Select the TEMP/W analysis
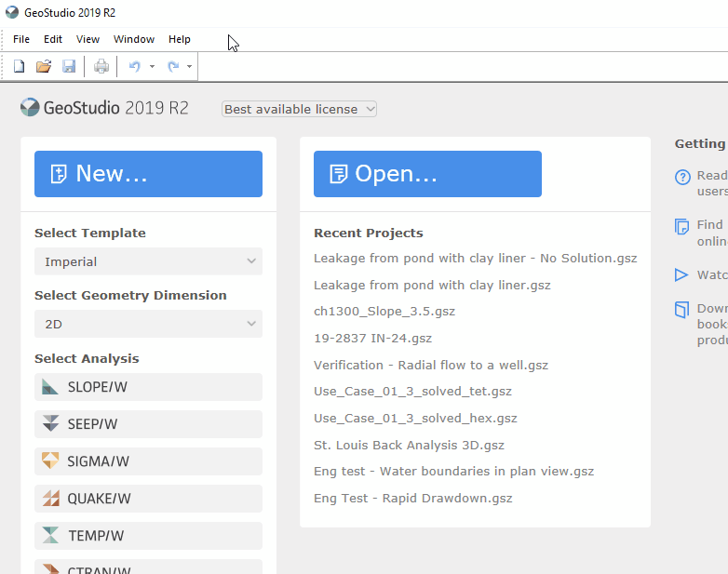 click(x=148, y=536)
